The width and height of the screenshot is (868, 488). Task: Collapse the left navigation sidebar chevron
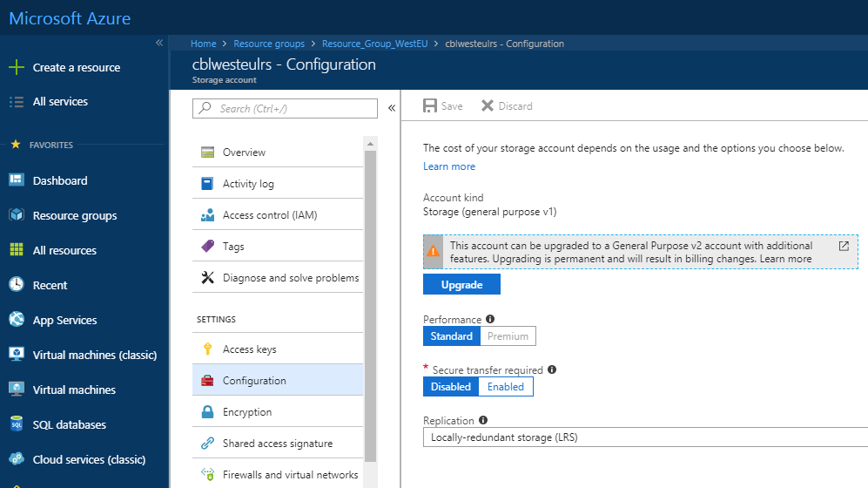point(159,43)
